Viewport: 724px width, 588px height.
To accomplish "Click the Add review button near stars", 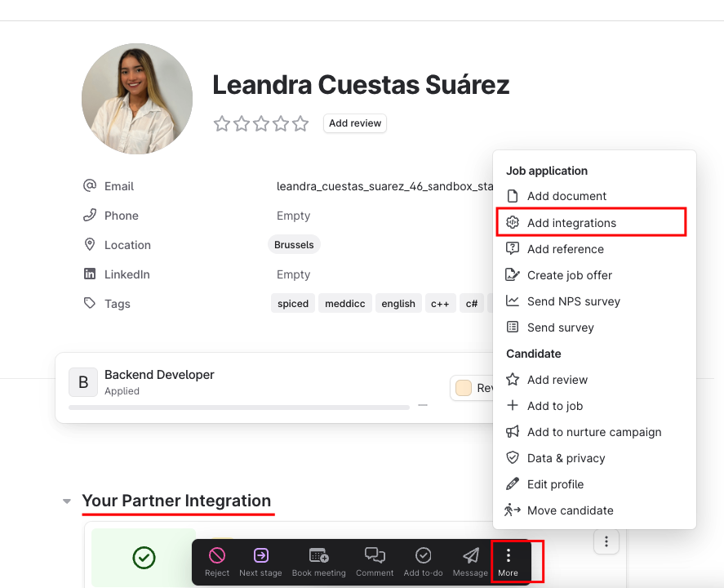I will 354,123.
